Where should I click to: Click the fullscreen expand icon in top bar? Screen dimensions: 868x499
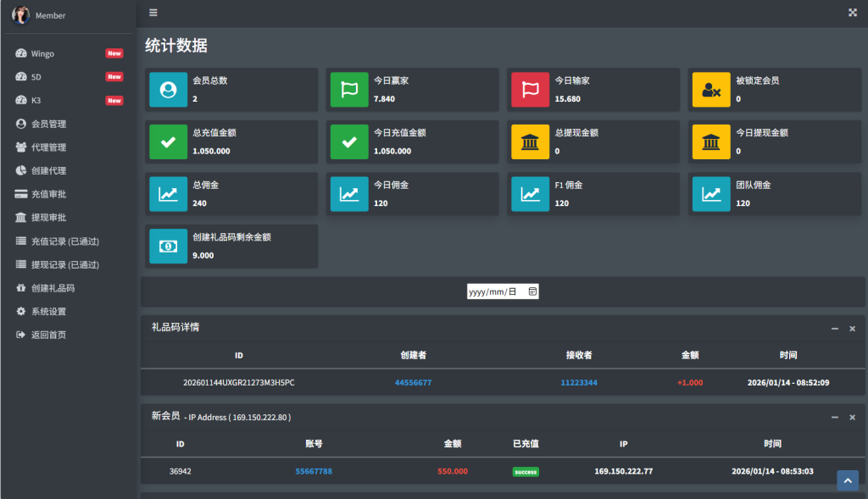[x=851, y=13]
